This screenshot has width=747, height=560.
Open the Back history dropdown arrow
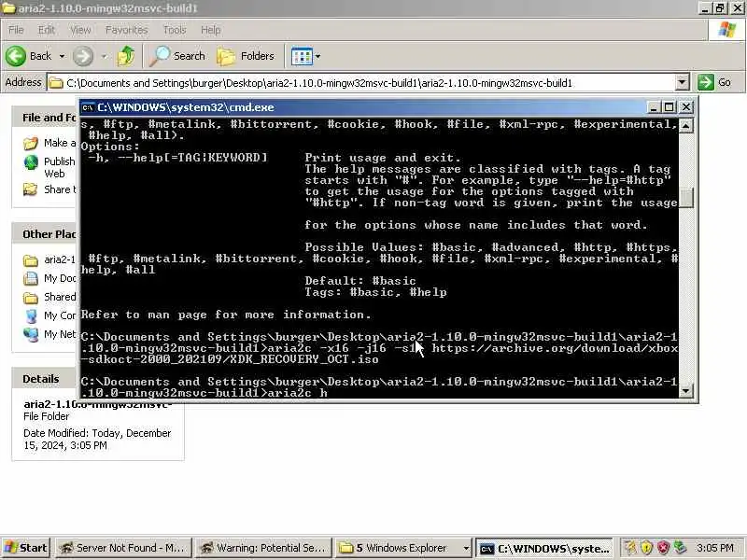tap(62, 56)
